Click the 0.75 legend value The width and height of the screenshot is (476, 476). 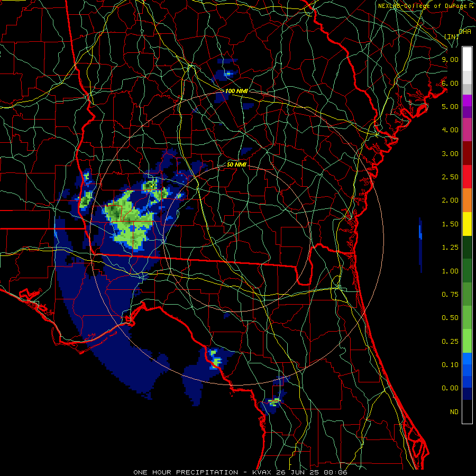pyautogui.click(x=450, y=295)
